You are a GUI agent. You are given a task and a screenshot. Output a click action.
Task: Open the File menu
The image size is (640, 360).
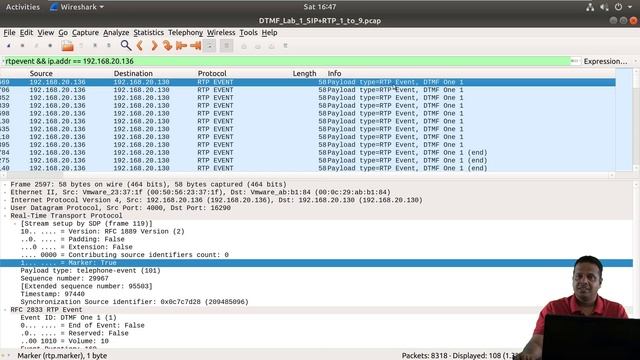point(9,33)
